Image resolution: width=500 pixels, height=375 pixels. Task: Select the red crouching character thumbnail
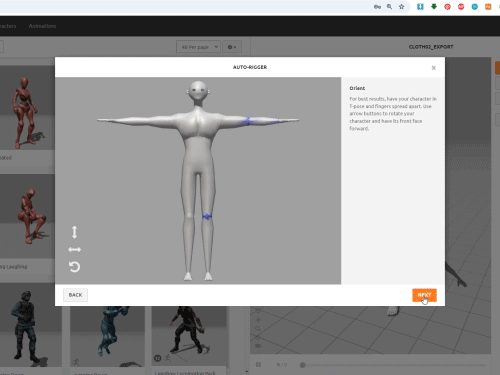coord(27,216)
